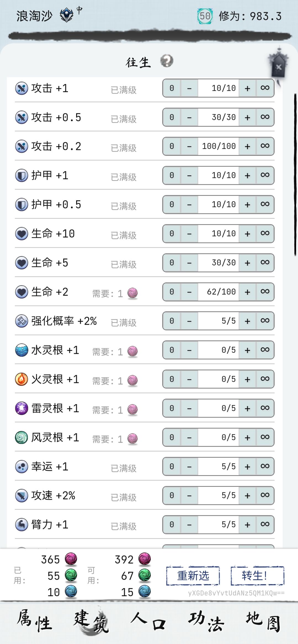Click the 风灵根 +1 wind icon
The height and width of the screenshot is (644, 298).
click(22, 437)
